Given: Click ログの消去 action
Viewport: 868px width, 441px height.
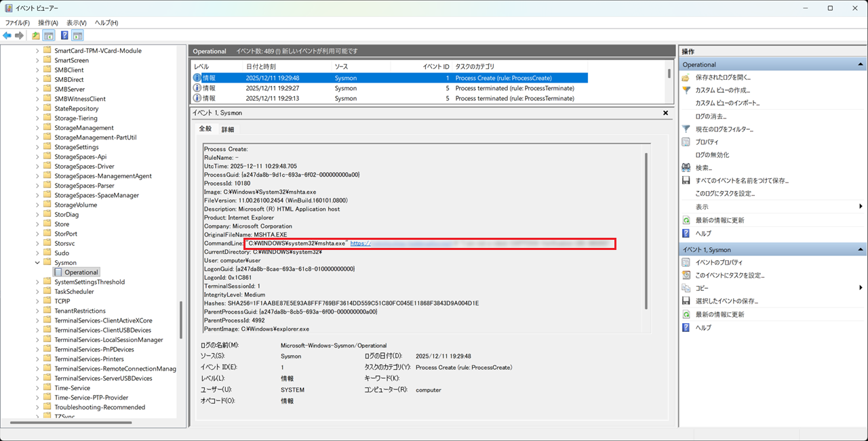Looking at the screenshot, I should pyautogui.click(x=711, y=116).
